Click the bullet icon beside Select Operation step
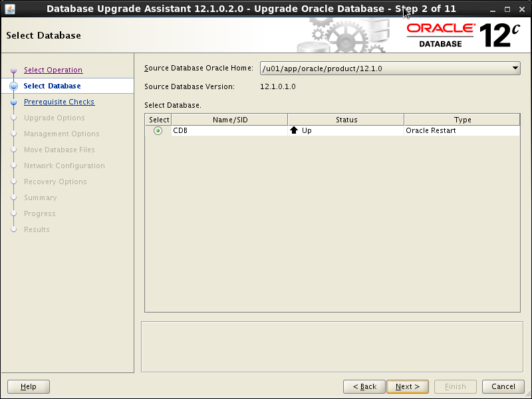The height and width of the screenshot is (399, 532). tap(14, 70)
